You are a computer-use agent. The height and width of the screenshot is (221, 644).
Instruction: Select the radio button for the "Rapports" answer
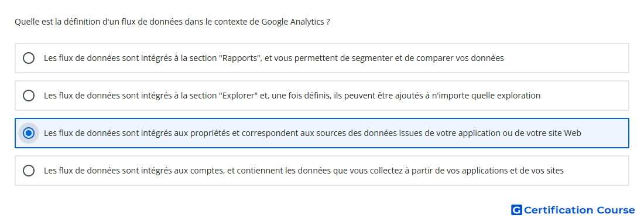[x=29, y=58]
